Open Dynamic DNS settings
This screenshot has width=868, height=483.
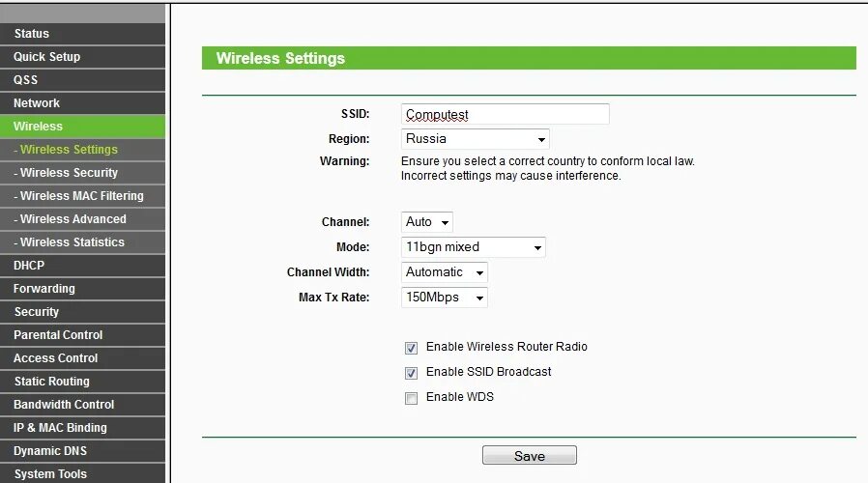pyautogui.click(x=82, y=451)
